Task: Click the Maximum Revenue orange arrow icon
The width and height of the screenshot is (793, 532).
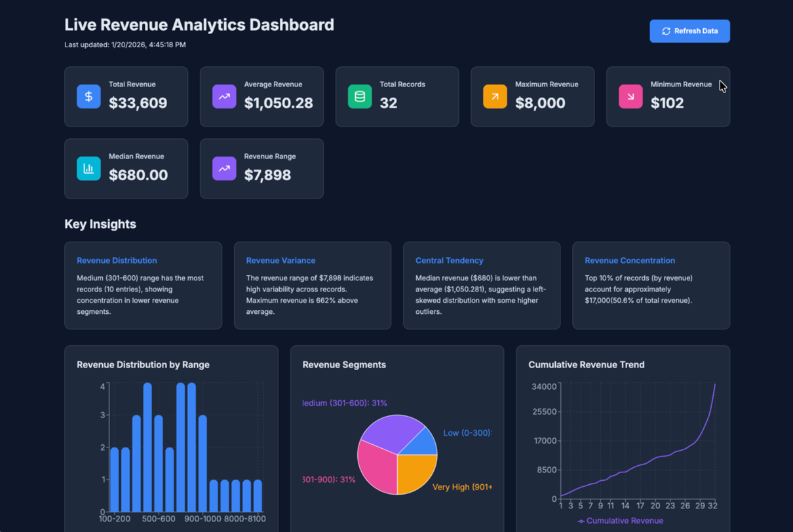Action: (x=495, y=96)
